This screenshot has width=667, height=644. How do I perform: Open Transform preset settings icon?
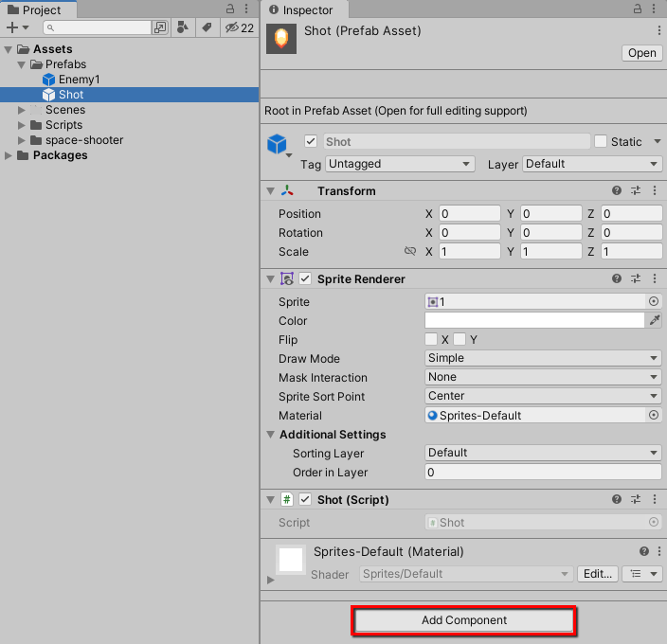point(636,190)
